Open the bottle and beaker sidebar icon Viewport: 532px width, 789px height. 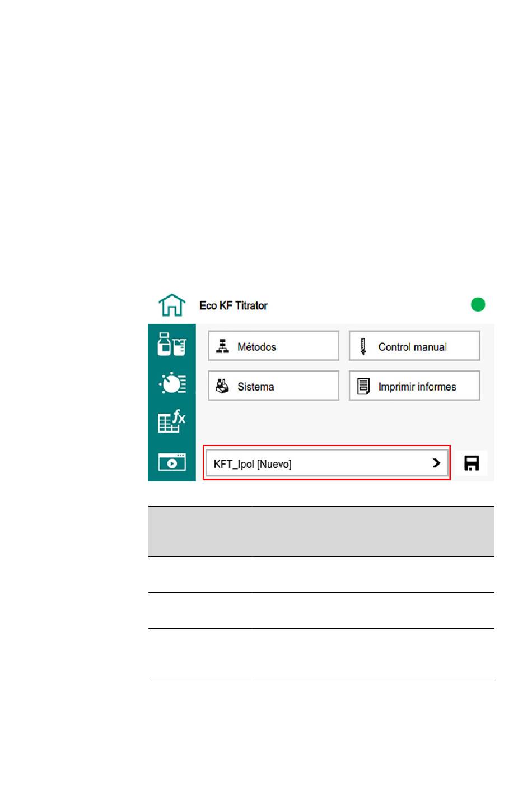(171, 344)
